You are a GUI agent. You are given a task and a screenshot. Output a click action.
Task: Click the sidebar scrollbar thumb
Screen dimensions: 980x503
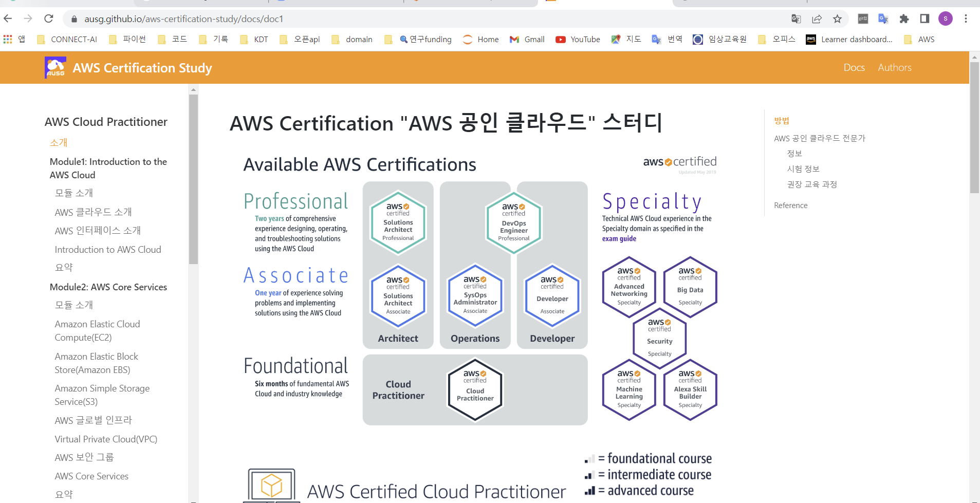tap(193, 180)
